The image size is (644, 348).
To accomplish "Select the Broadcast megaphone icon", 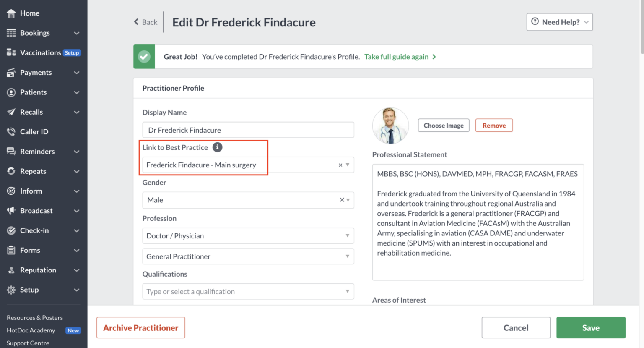I will tap(11, 210).
